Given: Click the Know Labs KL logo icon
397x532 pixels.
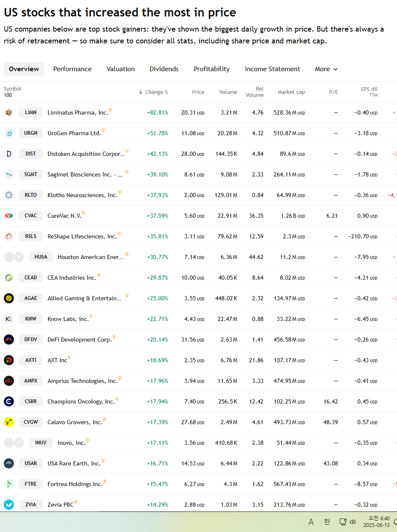Looking at the screenshot, I should 9,319.
